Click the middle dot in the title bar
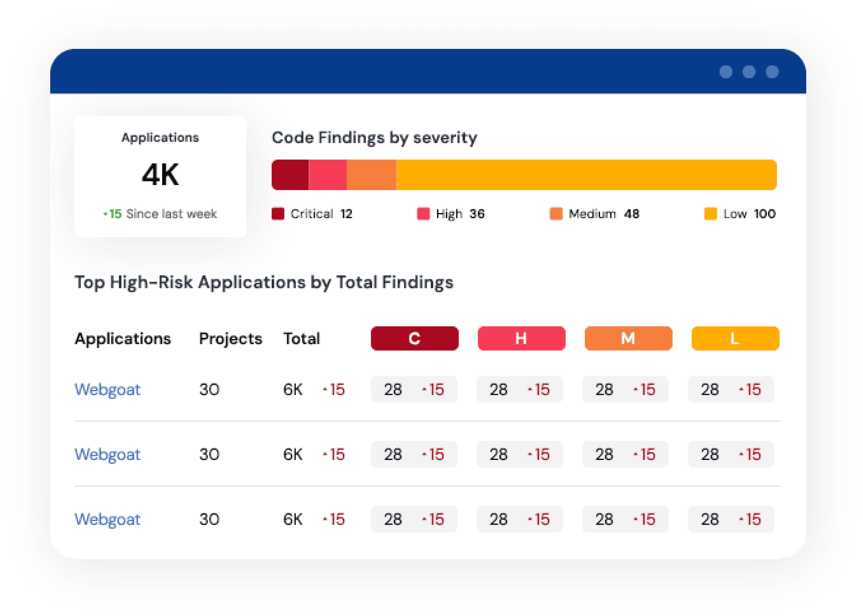The width and height of the screenshot is (863, 616). pos(749,72)
